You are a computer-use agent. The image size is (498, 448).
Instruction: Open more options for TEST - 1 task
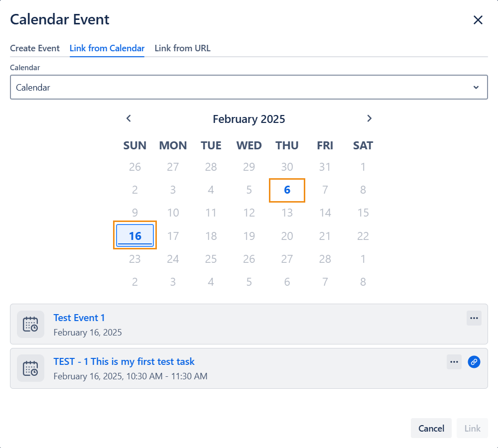pyautogui.click(x=454, y=362)
